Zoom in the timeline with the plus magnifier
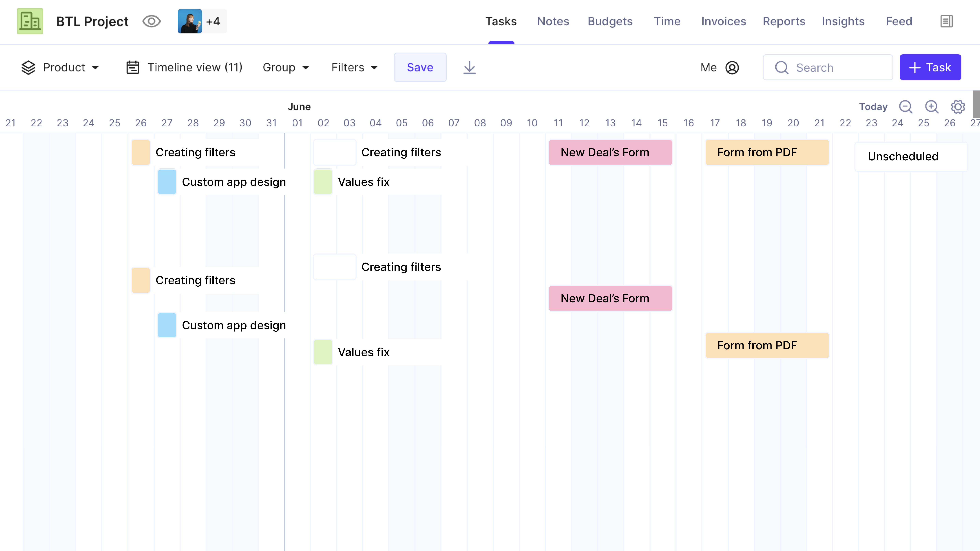This screenshot has height=551, width=980. pos(932,107)
